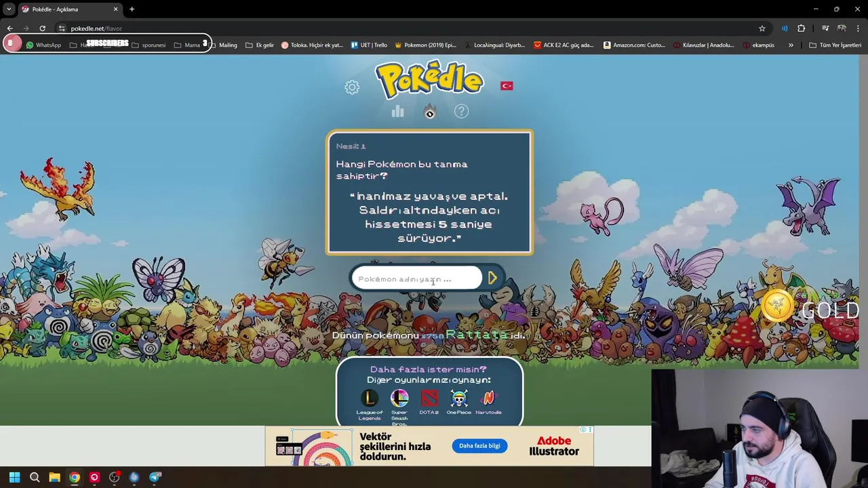Open OBS Studio from taskbar

pos(114,477)
